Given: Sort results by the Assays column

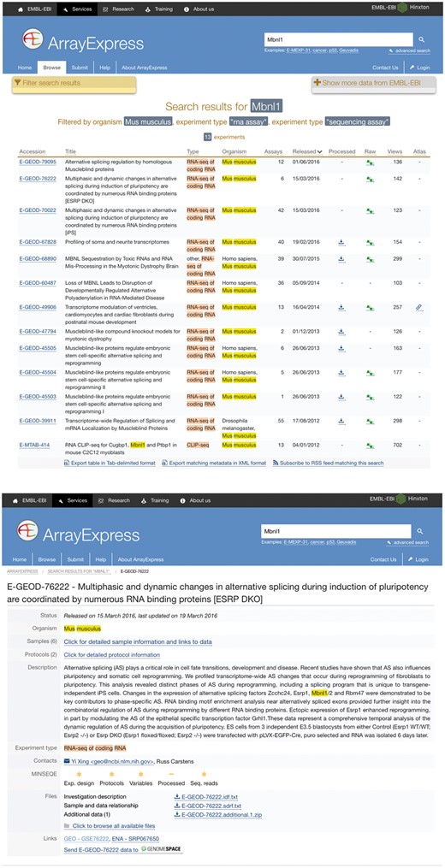Looking at the screenshot, I should click(x=275, y=151).
